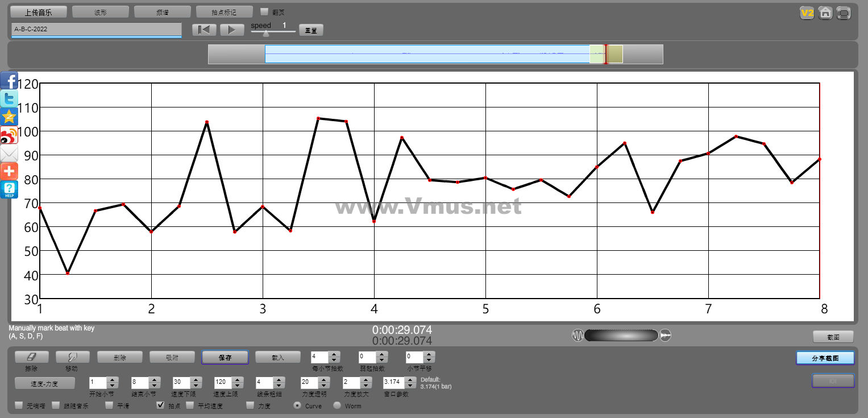Share via the Facebook sidebar icon
The image size is (868, 418).
click(x=9, y=81)
